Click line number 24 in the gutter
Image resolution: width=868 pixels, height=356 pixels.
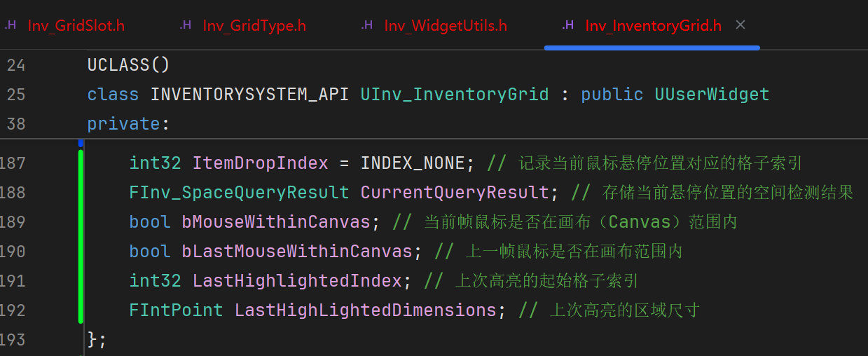pyautogui.click(x=16, y=65)
